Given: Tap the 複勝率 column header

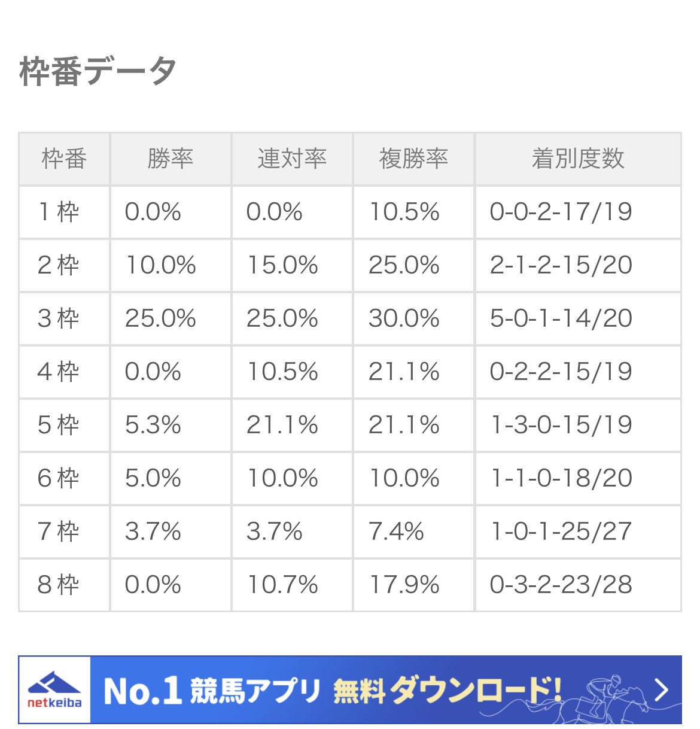Looking at the screenshot, I should tap(413, 159).
